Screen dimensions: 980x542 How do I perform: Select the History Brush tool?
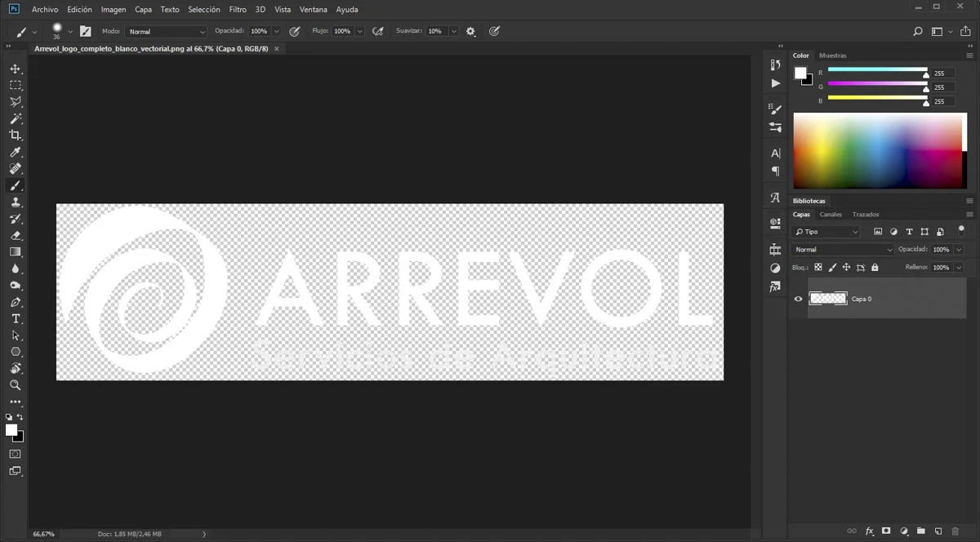pos(15,219)
